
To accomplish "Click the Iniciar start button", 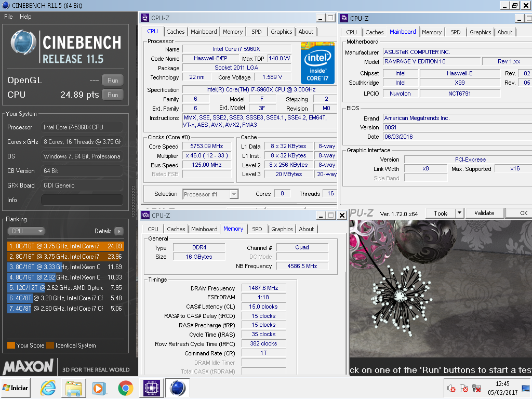I will click(x=15, y=388).
